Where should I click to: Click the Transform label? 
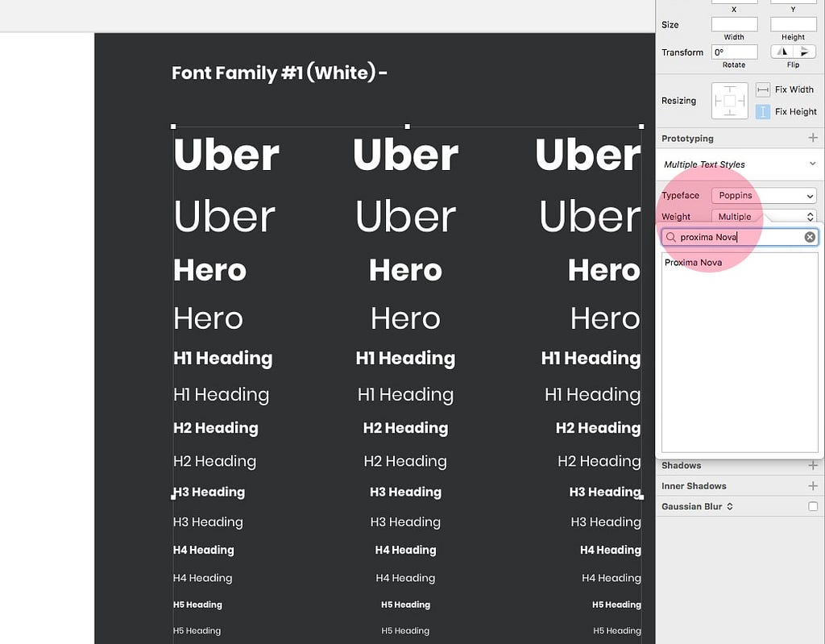pos(682,52)
